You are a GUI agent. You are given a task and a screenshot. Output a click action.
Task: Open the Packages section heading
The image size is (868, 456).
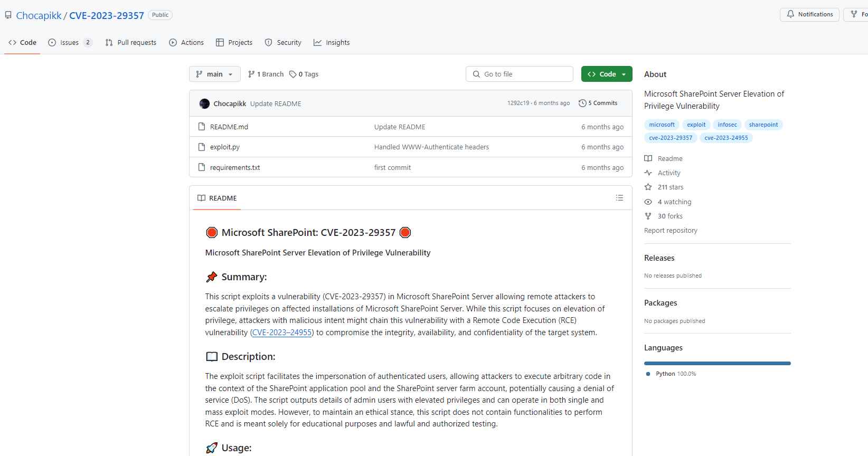pos(661,303)
